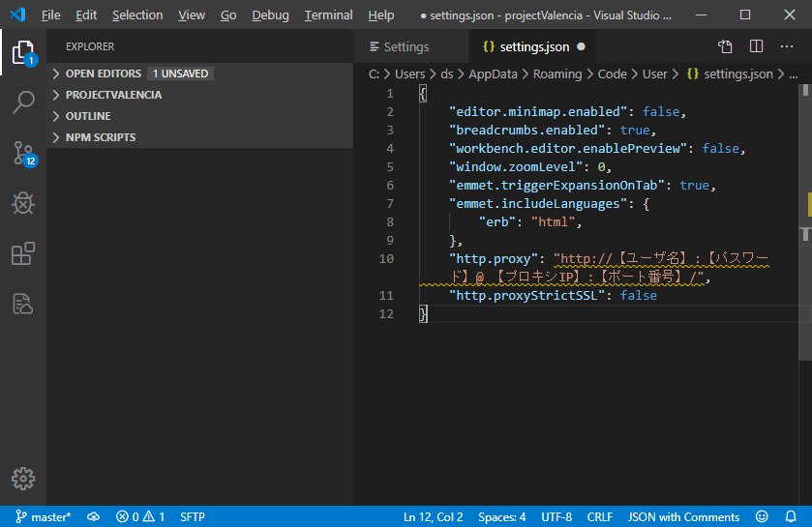
Task: Expand the OPEN EDITORS section
Action: (104, 73)
